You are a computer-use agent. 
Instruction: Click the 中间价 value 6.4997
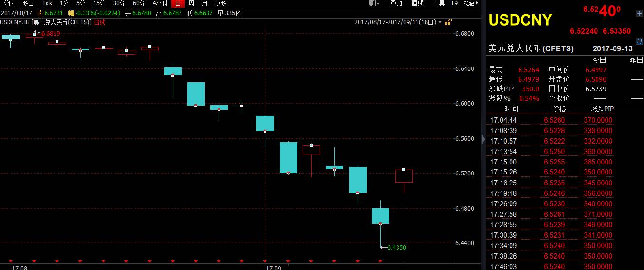(x=596, y=70)
